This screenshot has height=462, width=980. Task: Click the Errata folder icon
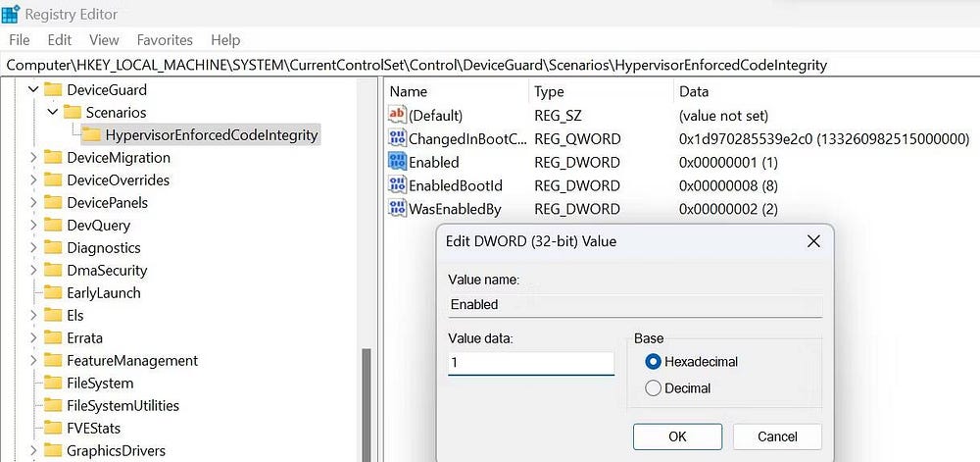tap(53, 337)
